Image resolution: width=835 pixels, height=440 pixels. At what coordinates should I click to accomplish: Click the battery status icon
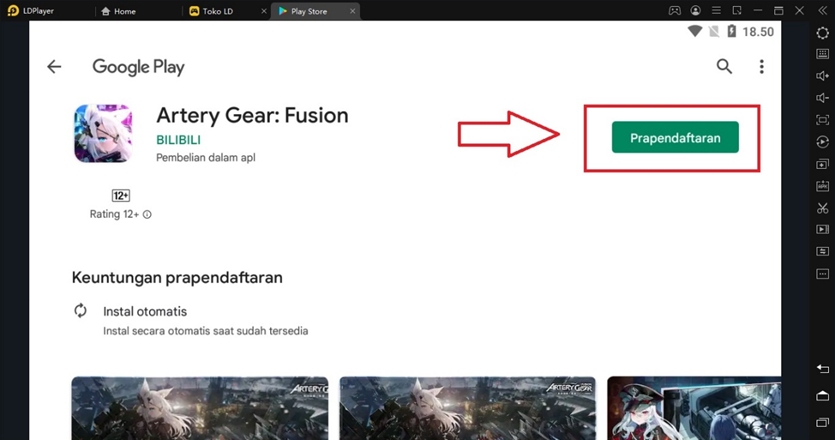pos(732,31)
